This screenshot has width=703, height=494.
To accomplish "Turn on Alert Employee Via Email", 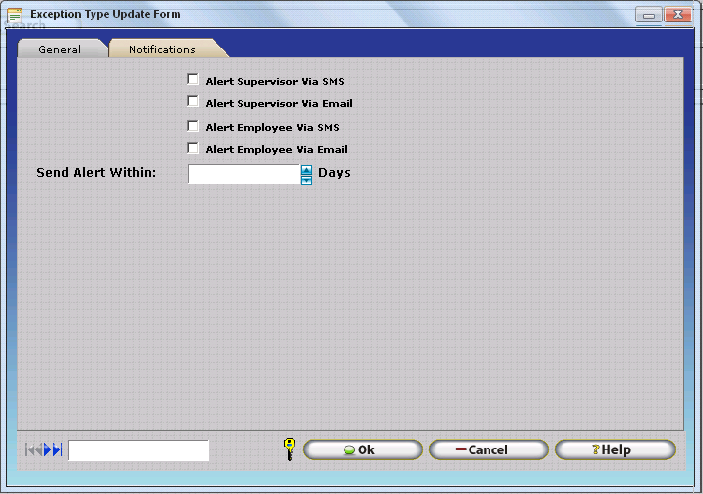I will pos(193,148).
